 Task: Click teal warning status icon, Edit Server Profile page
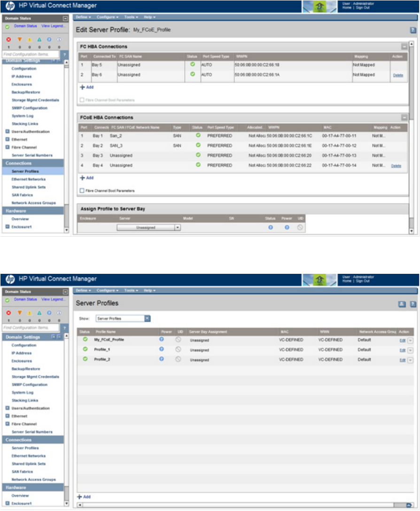coord(39,39)
